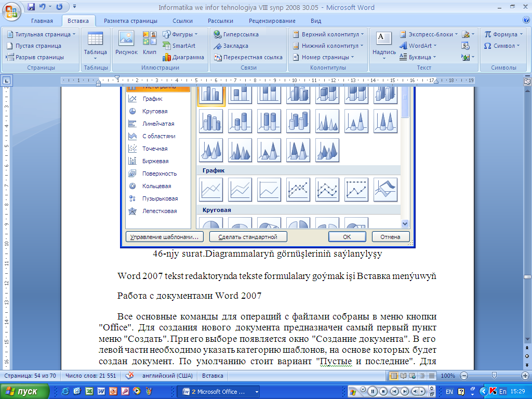Switch to Draft view

pyautogui.click(x=431, y=376)
